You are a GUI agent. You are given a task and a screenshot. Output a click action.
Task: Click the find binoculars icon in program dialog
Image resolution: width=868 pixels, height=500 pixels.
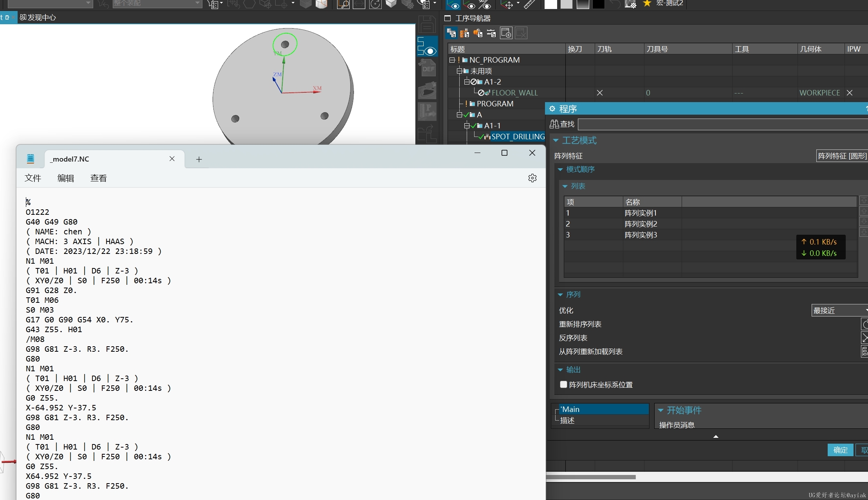[554, 124]
